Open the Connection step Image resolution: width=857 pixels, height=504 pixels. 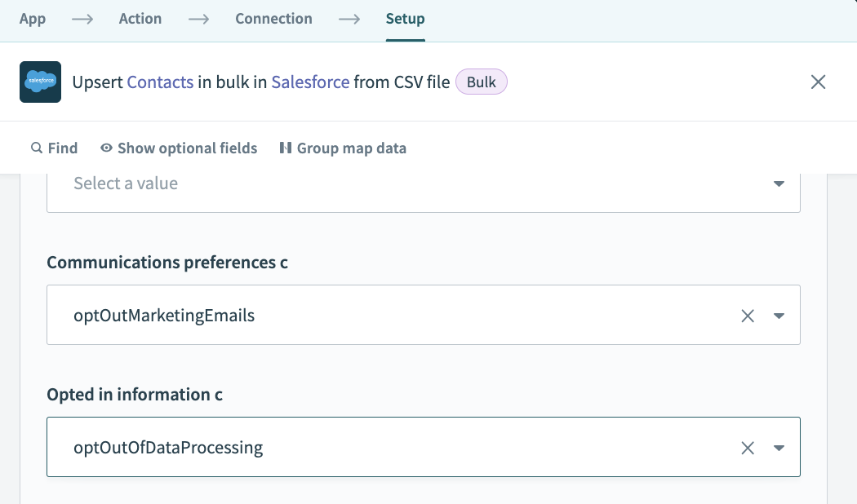tap(273, 19)
